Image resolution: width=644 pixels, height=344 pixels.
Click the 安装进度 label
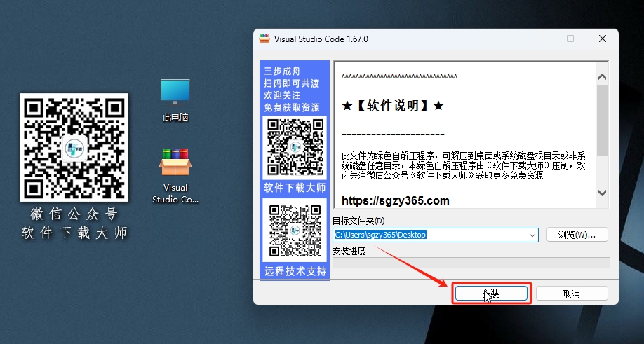349,251
